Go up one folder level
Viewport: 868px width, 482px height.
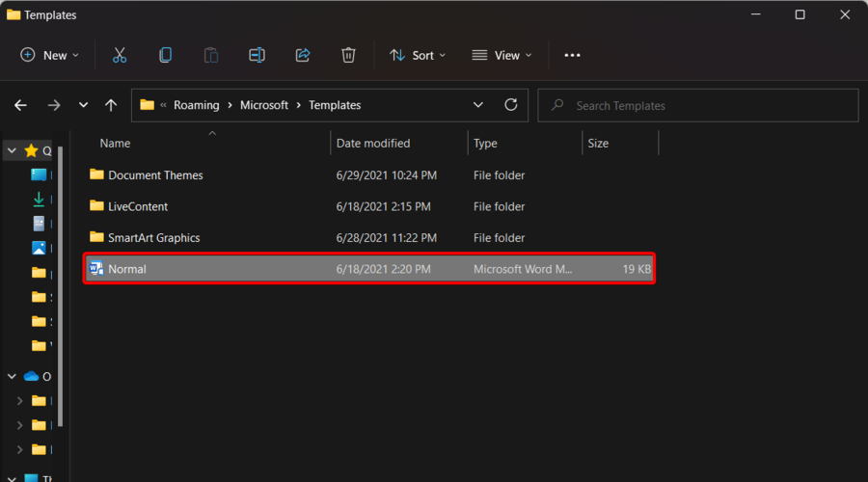111,105
